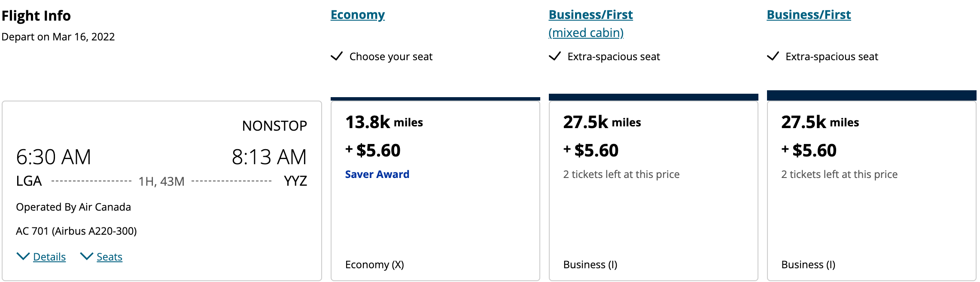Click the 1H, 43M flight duration

pyautogui.click(x=161, y=181)
